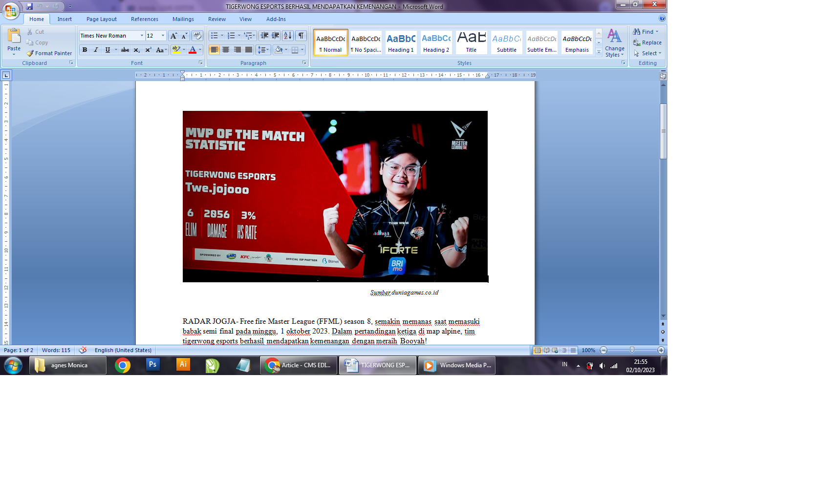Screen dimensions: 820x504
Task: Switch to Full Screen Reading view
Action: [546, 350]
